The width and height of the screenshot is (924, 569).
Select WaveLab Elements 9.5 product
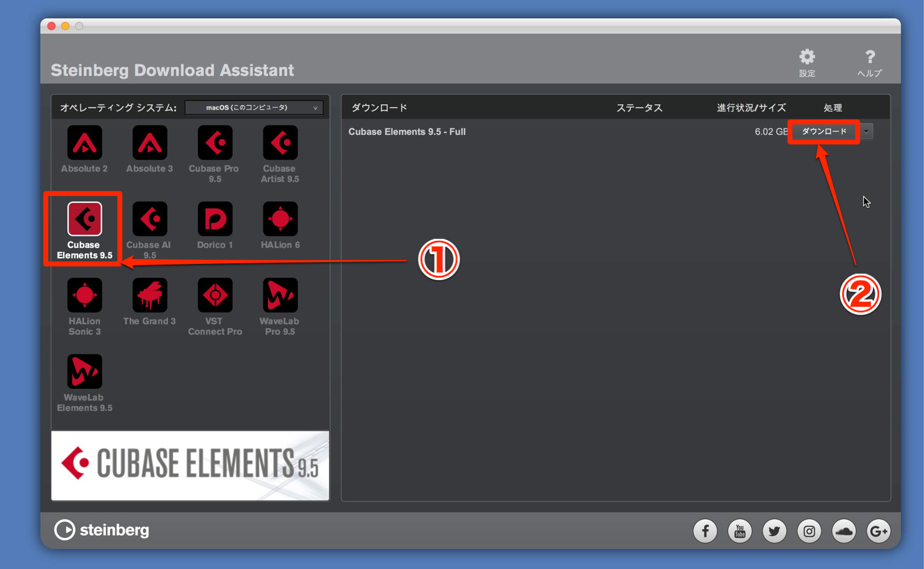coord(84,371)
